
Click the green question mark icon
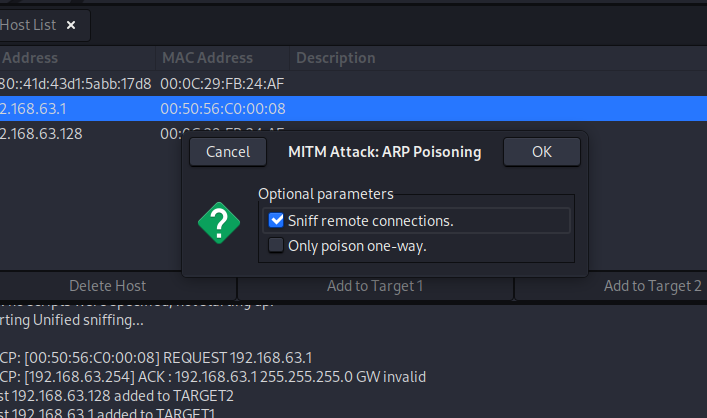(219, 223)
